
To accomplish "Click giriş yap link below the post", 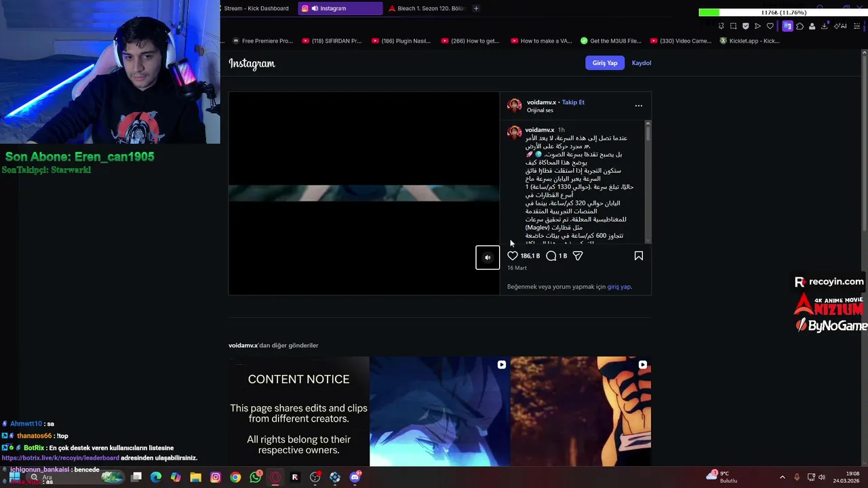I will pyautogui.click(x=619, y=287).
